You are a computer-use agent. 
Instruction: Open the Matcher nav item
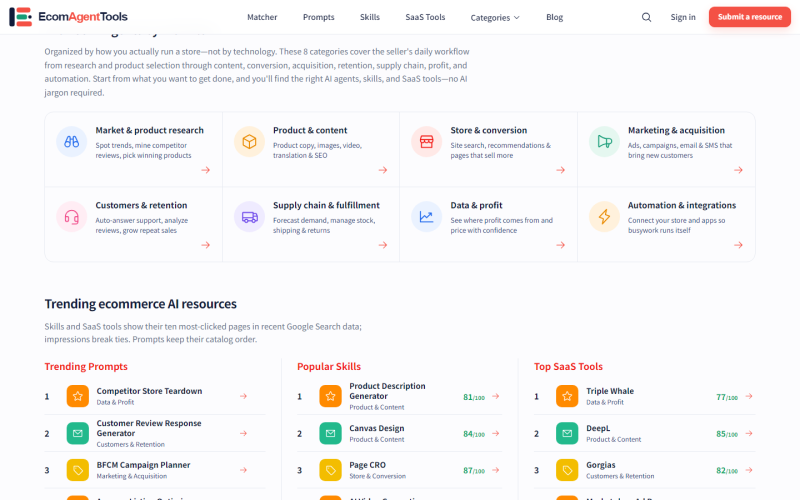coord(262,17)
